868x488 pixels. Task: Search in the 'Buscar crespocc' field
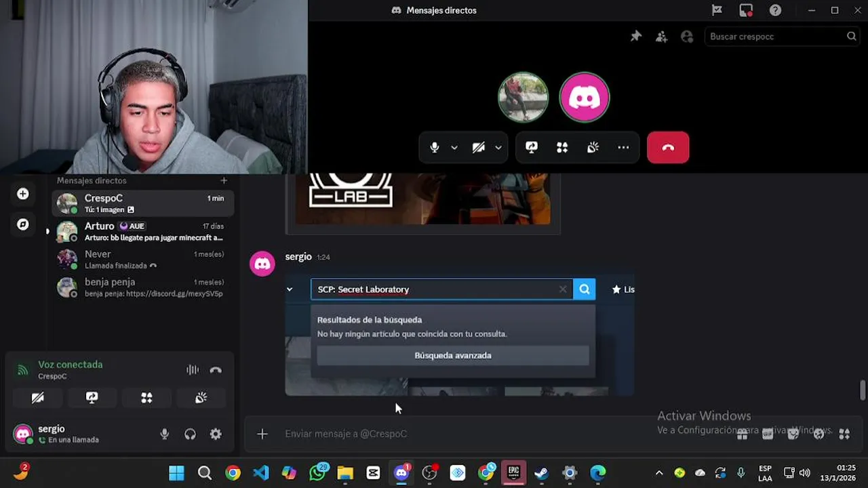click(782, 37)
